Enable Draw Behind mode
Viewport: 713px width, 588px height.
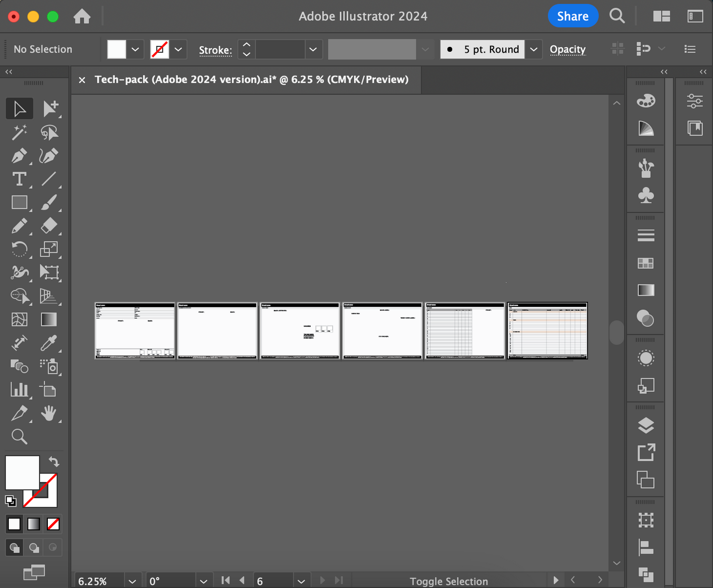[x=34, y=548]
